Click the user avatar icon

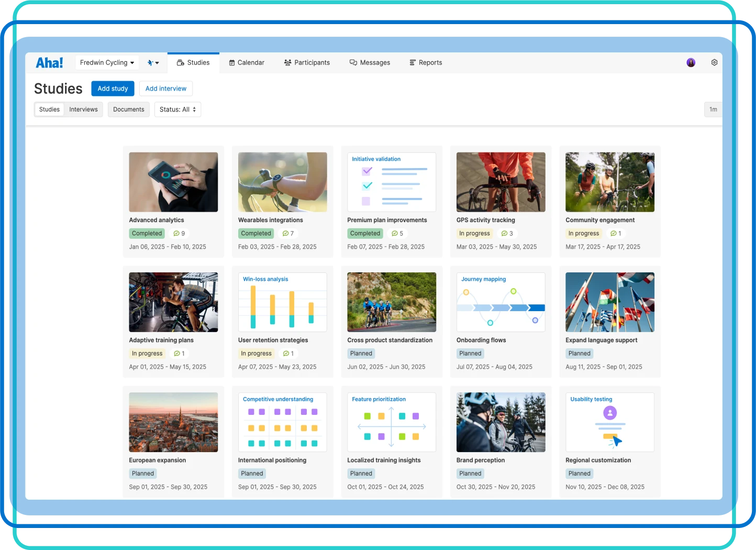coord(691,62)
